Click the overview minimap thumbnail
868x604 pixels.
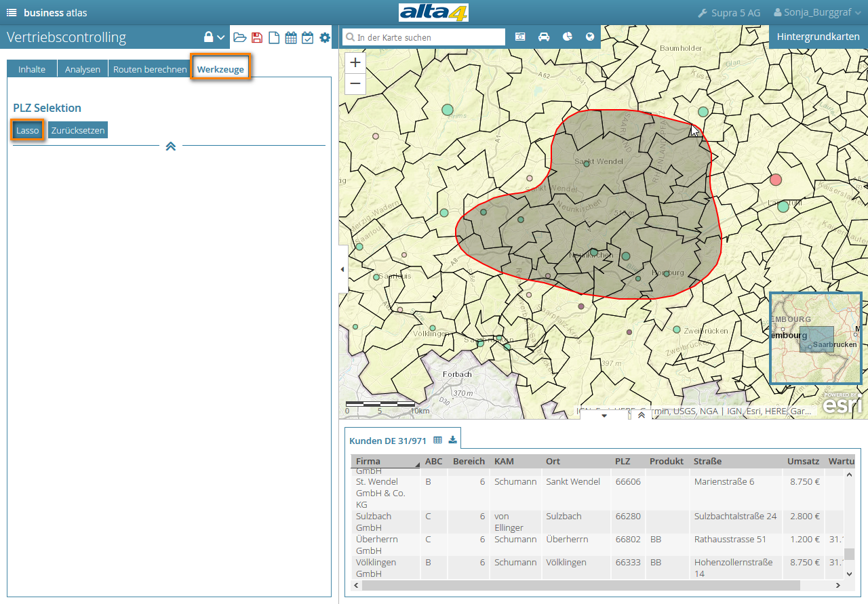point(816,338)
